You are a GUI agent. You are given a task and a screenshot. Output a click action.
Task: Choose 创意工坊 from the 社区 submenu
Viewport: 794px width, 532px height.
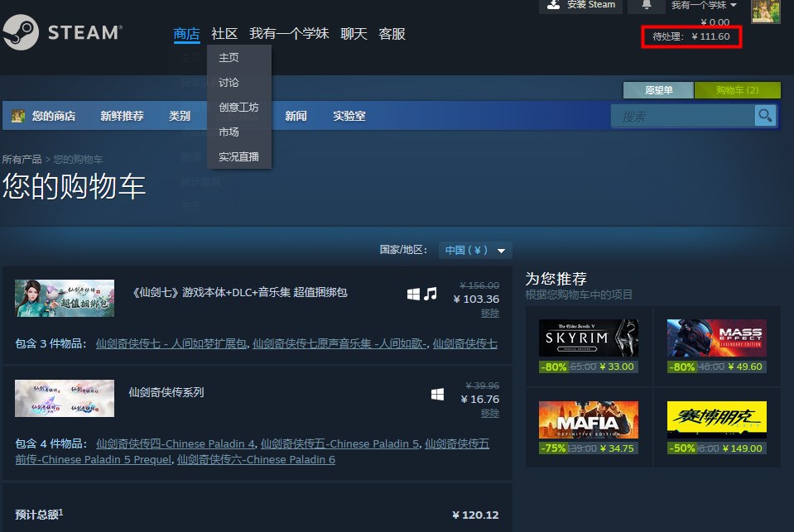tap(239, 108)
